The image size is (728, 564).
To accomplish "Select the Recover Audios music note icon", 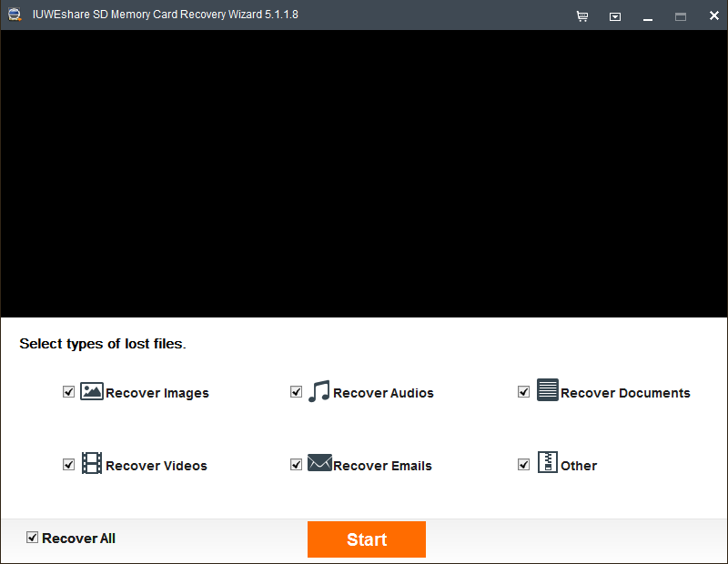I will [319, 391].
